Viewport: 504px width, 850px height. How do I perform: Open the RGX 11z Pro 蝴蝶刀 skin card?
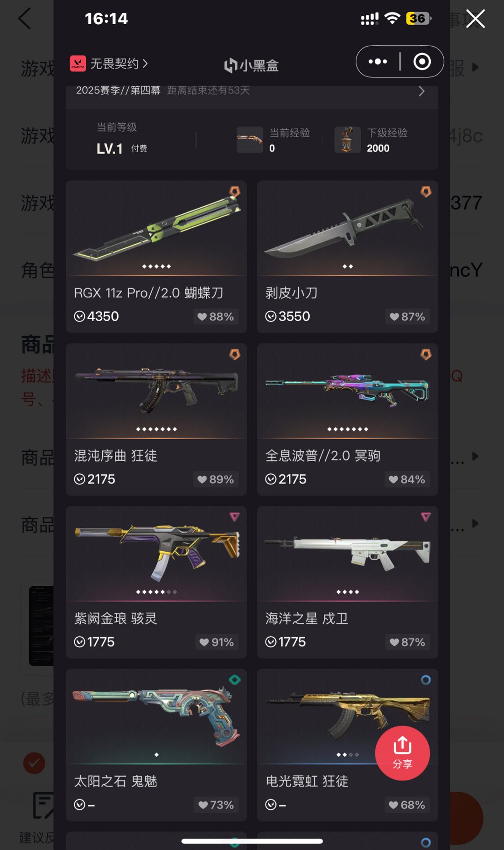pos(156,257)
